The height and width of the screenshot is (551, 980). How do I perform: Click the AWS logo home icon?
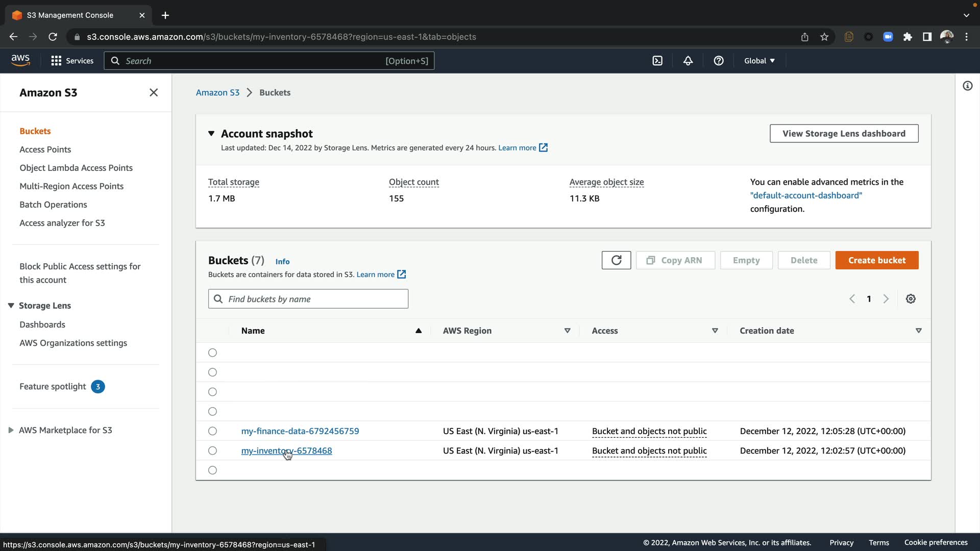click(20, 60)
